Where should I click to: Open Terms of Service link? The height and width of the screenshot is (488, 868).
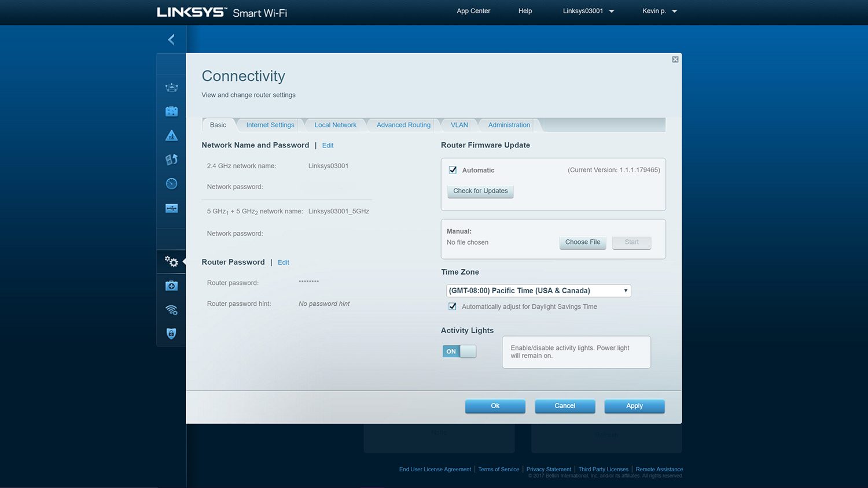[499, 469]
